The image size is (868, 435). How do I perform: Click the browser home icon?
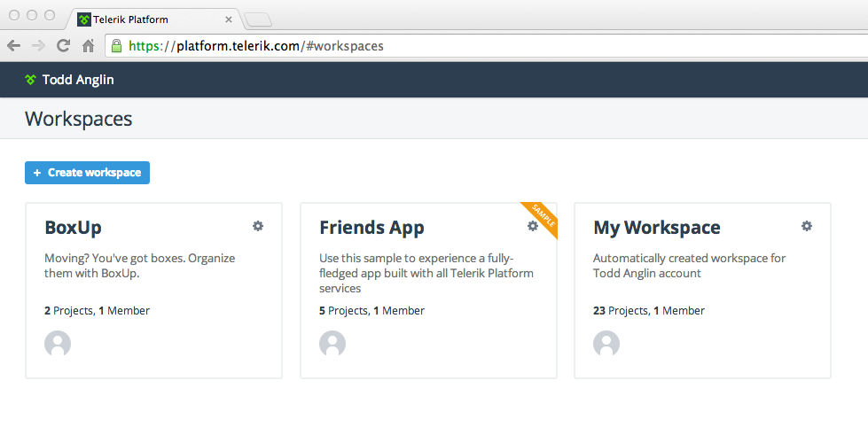(88, 46)
